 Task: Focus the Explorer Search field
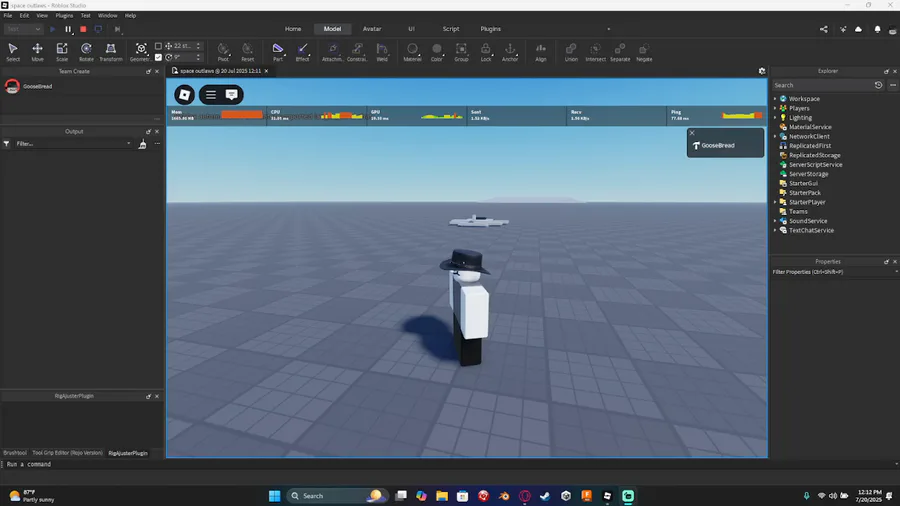[822, 85]
